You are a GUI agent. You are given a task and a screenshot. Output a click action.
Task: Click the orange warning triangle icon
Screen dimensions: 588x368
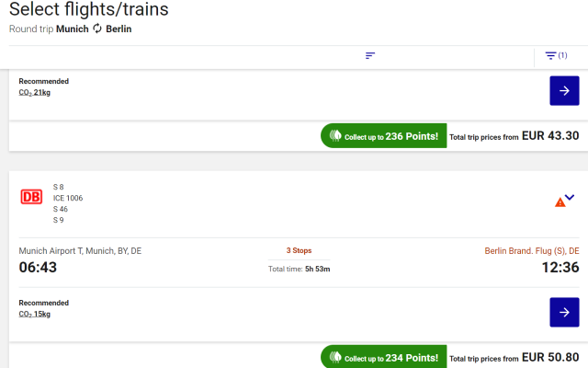click(560, 201)
